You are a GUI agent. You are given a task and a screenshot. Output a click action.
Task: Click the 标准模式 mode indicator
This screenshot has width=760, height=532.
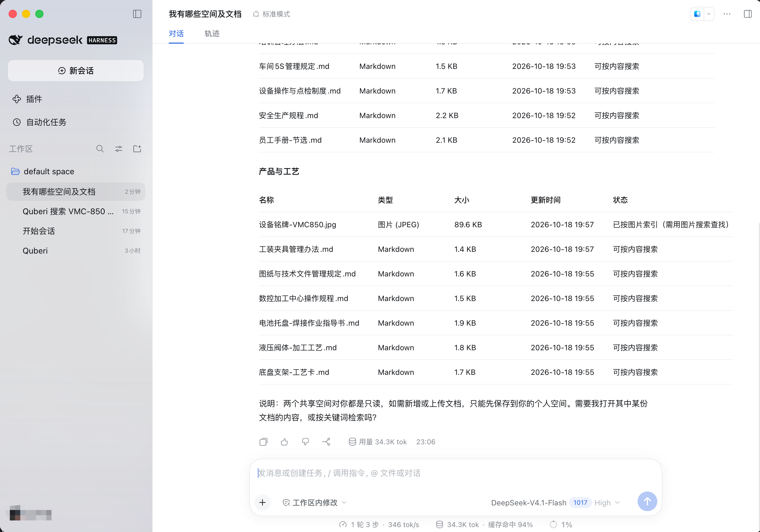pyautogui.click(x=271, y=14)
